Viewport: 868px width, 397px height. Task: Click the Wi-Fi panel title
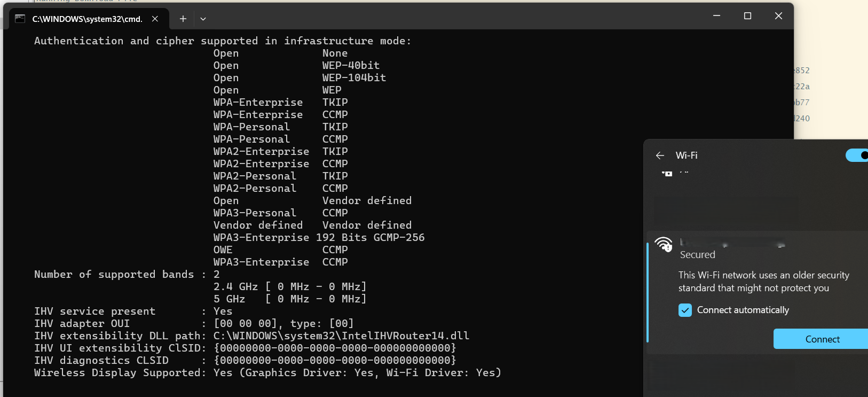tap(686, 155)
